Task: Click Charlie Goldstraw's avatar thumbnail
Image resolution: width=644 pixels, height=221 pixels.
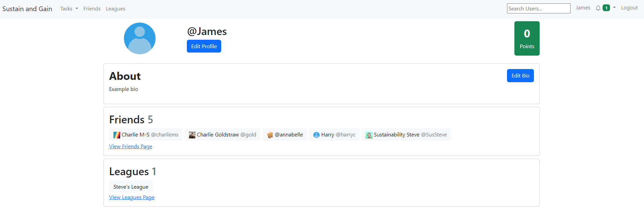Action: 192,135
